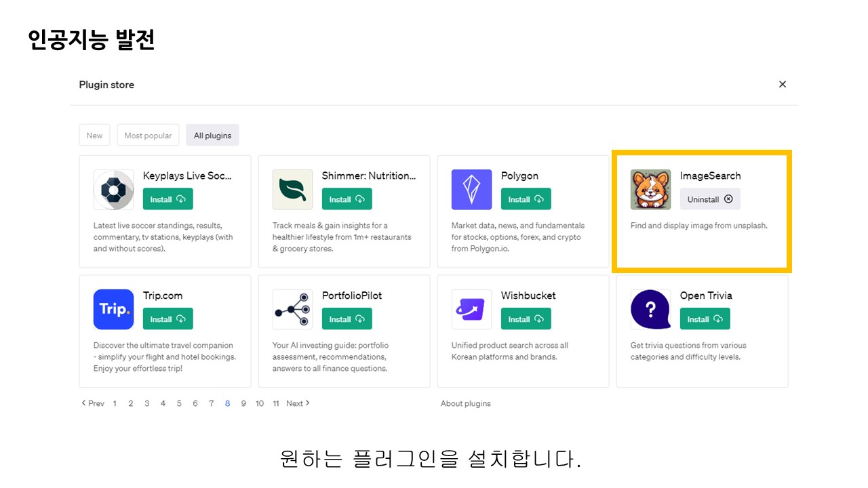This screenshot has height=488, width=868.
Task: Switch to the New plugins tab
Action: click(x=94, y=136)
